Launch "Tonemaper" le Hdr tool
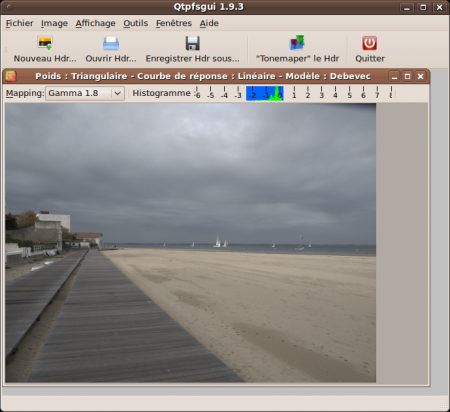 click(x=297, y=43)
